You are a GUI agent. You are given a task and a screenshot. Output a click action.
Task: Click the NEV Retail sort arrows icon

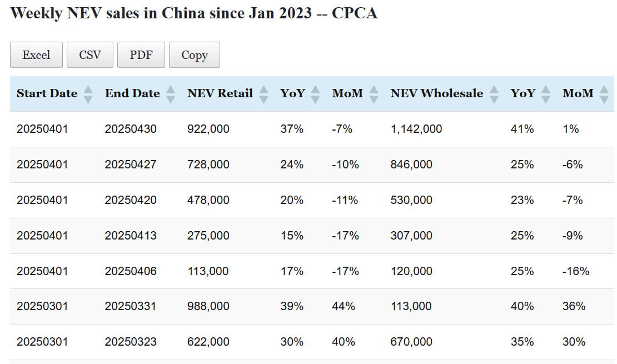pos(264,94)
